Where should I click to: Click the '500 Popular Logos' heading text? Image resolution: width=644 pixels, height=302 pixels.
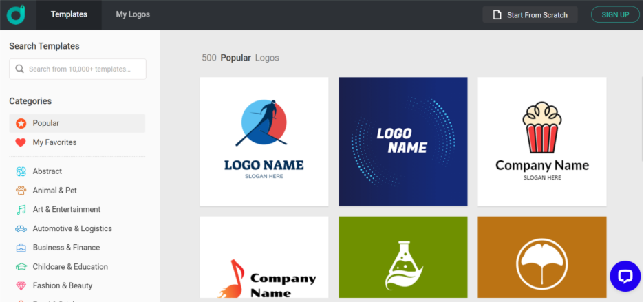click(240, 58)
